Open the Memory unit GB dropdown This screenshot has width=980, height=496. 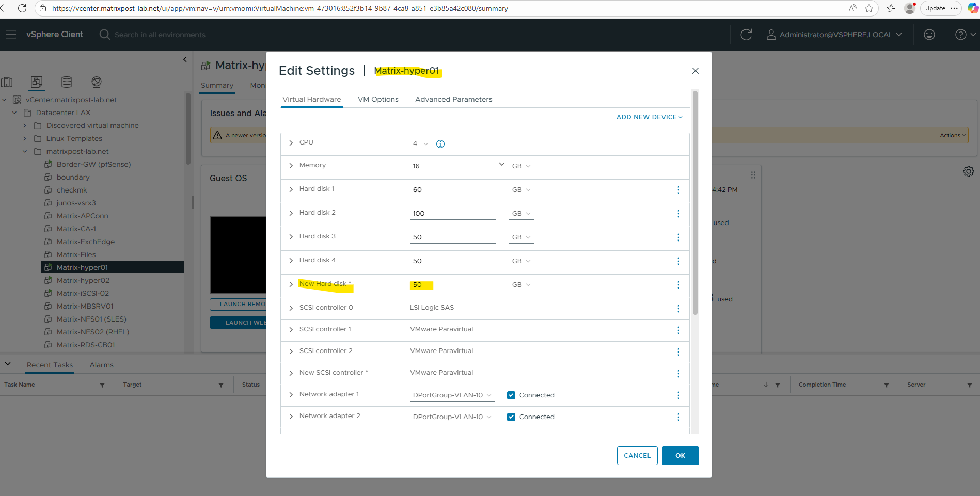pyautogui.click(x=521, y=166)
